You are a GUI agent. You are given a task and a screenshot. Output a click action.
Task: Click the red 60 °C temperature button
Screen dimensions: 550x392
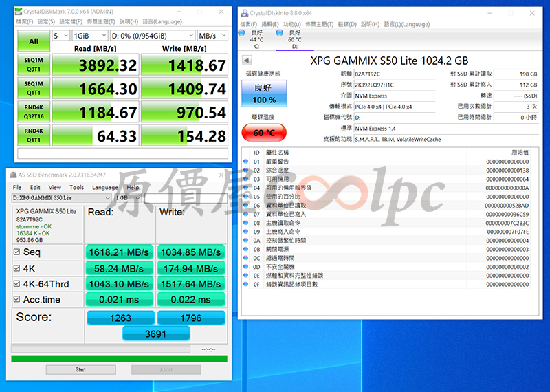click(x=264, y=133)
